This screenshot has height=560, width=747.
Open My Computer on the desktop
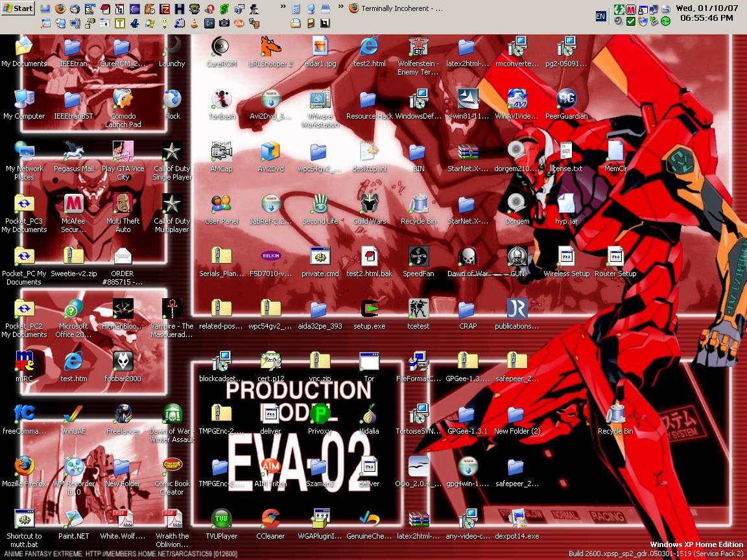tap(24, 99)
